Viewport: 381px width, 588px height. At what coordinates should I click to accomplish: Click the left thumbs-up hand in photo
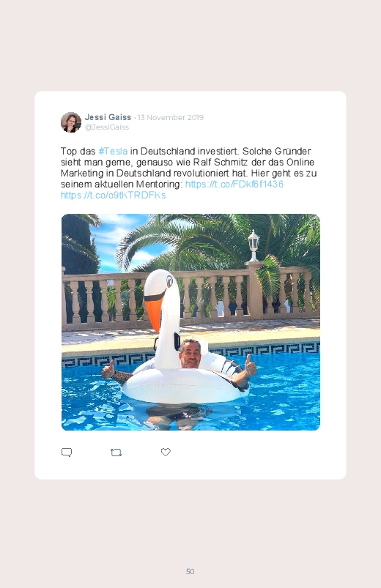point(108,369)
